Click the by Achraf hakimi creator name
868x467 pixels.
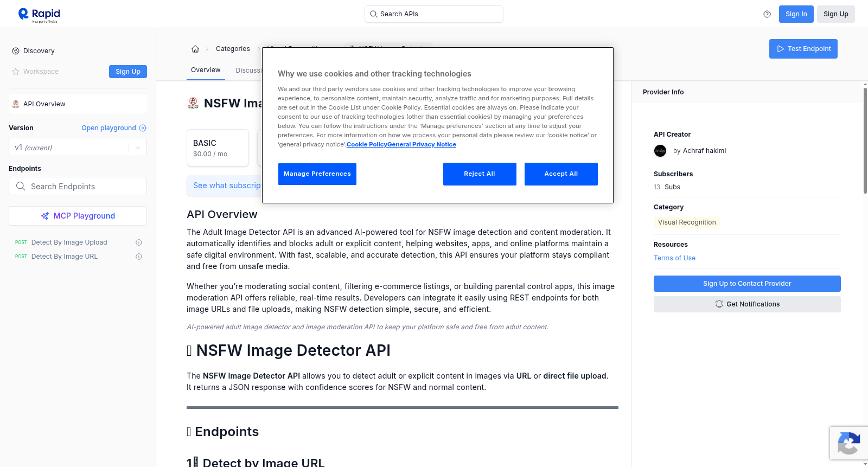699,151
